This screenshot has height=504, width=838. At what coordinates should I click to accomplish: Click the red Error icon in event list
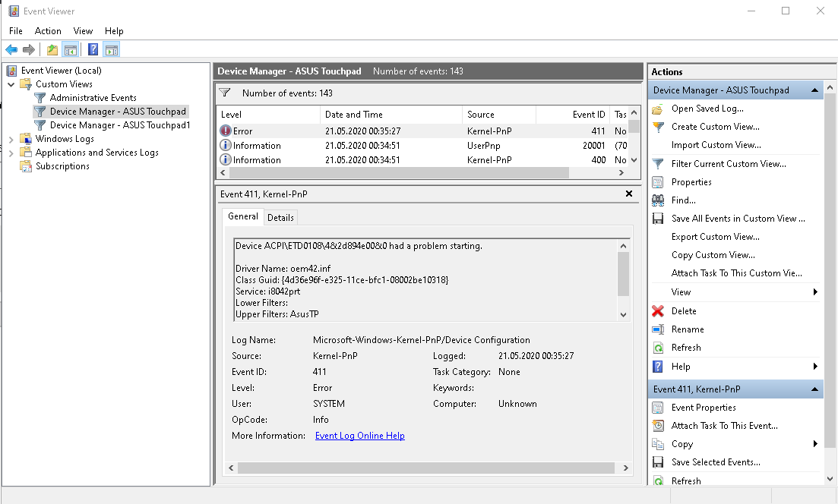pos(226,131)
